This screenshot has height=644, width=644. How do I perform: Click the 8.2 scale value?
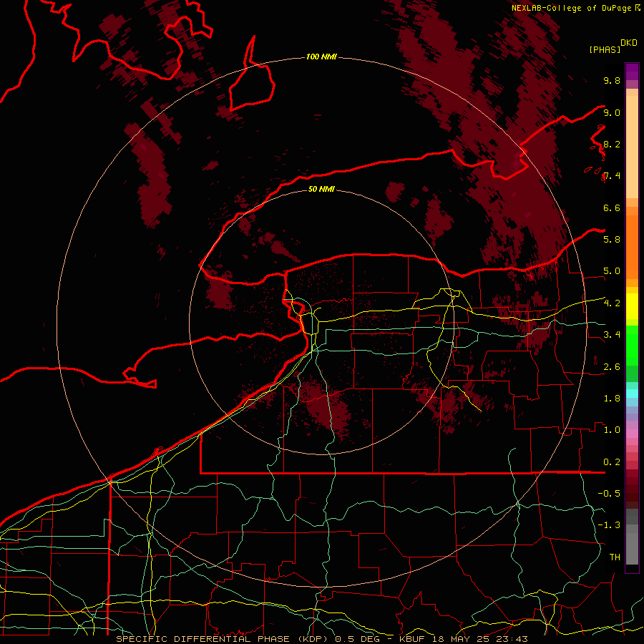tap(612, 144)
